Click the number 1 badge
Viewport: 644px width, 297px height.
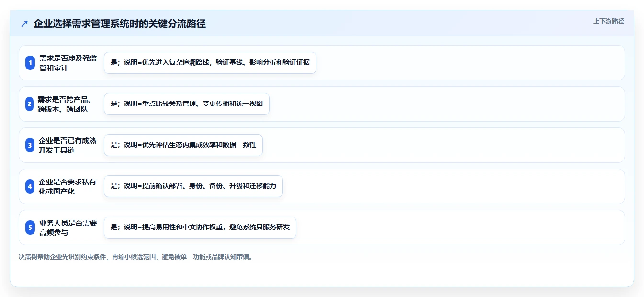click(x=30, y=63)
